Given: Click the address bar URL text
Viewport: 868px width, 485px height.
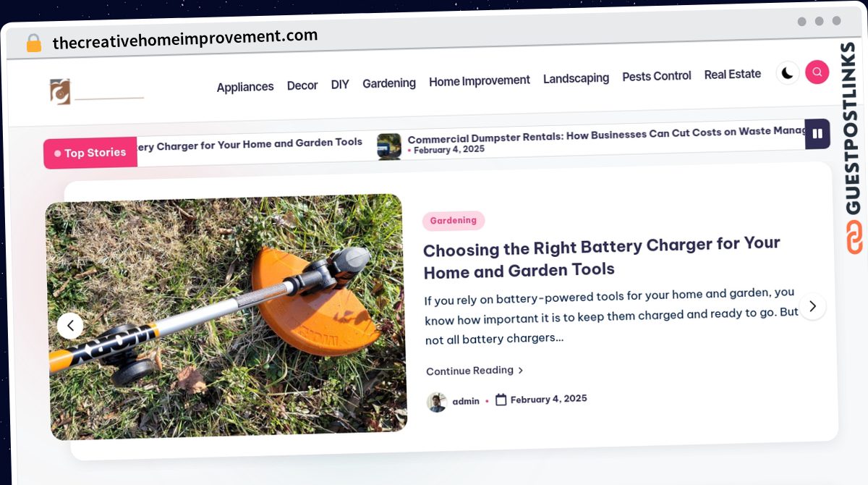Looking at the screenshot, I should click(185, 40).
